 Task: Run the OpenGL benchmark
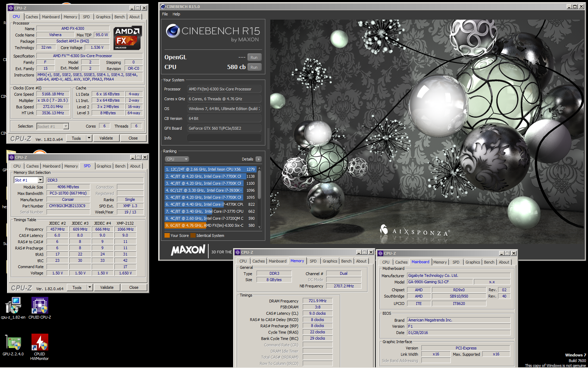tap(254, 57)
